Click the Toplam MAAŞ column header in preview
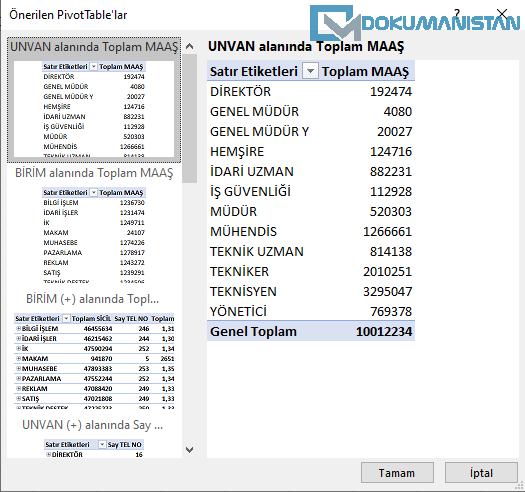The height and width of the screenshot is (492, 525). point(365,71)
